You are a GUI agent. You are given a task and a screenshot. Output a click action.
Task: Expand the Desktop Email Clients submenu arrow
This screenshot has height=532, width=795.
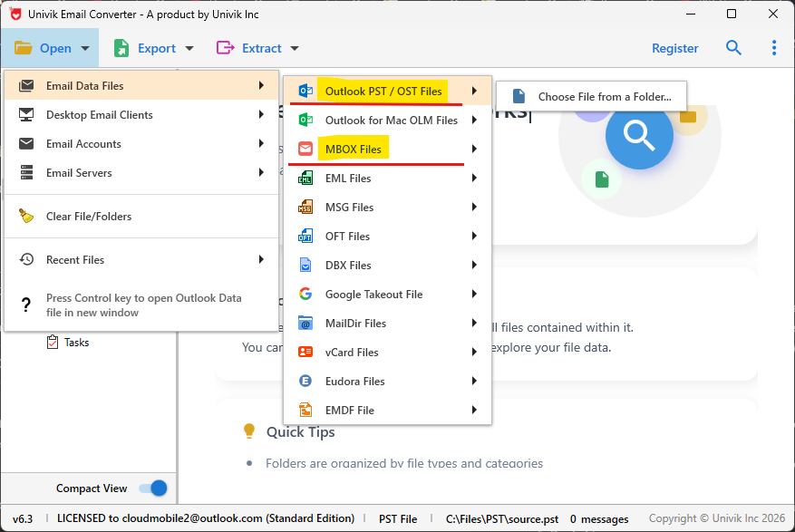tap(261, 114)
